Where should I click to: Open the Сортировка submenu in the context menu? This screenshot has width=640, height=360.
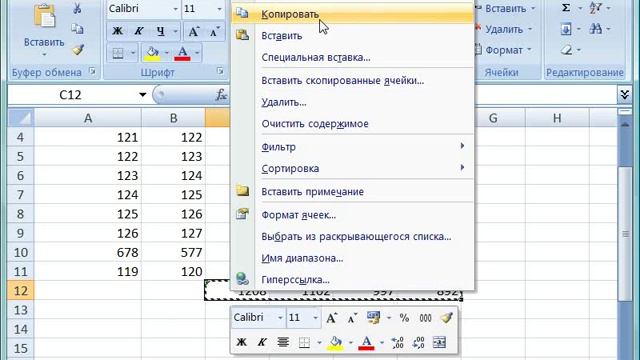[353, 168]
